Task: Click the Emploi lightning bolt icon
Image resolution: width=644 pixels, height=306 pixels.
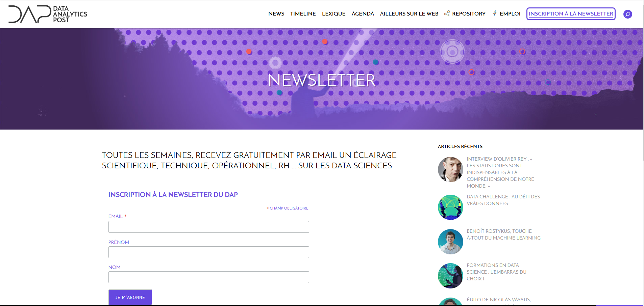Action: 495,13
